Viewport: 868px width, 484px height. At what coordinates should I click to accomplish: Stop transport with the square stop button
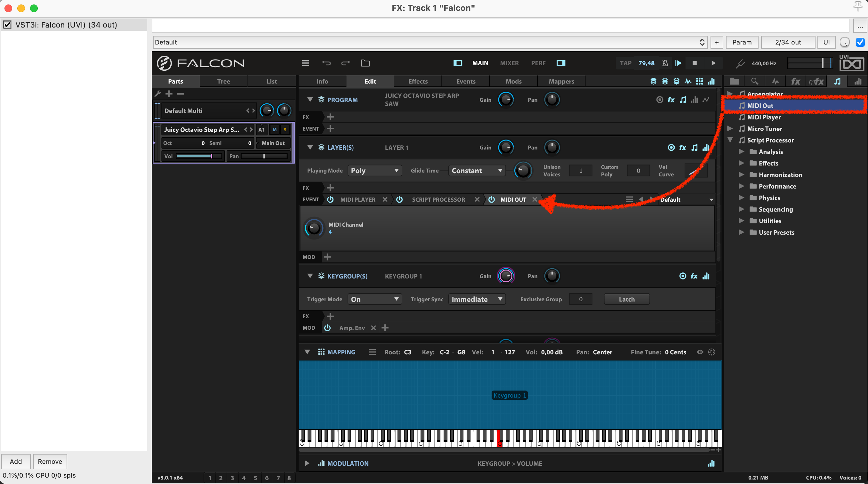point(695,63)
